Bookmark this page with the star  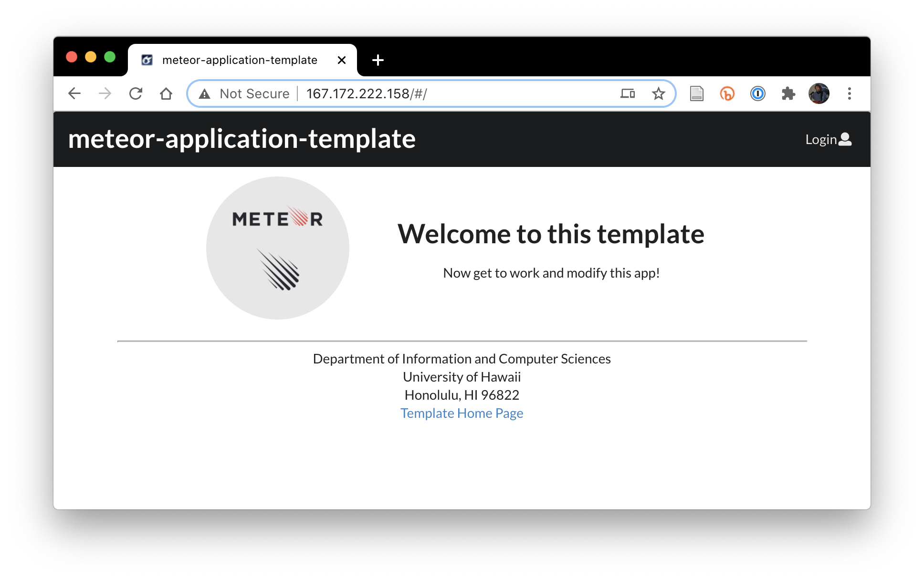pos(658,93)
